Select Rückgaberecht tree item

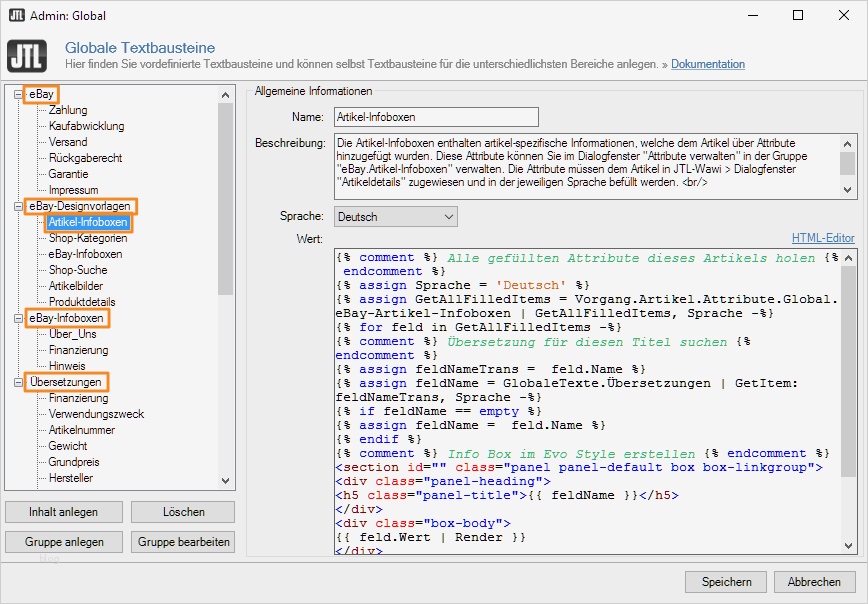[85, 158]
